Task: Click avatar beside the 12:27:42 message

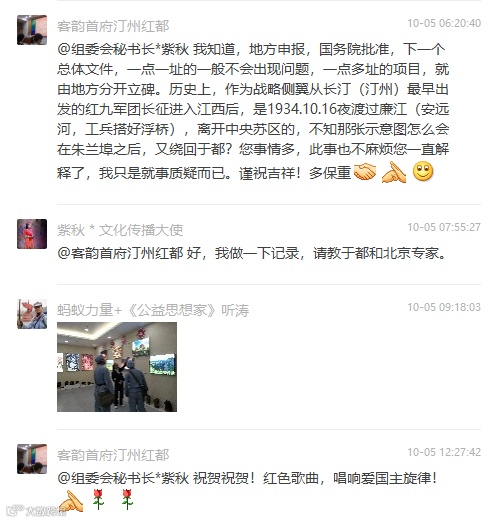Action: pyautogui.click(x=32, y=459)
